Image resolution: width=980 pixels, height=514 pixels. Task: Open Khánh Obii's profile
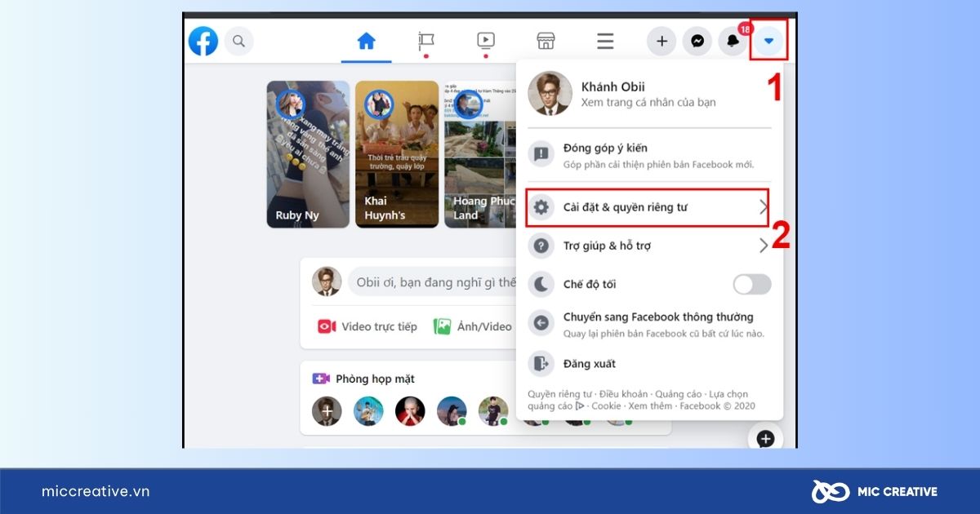tap(649, 94)
